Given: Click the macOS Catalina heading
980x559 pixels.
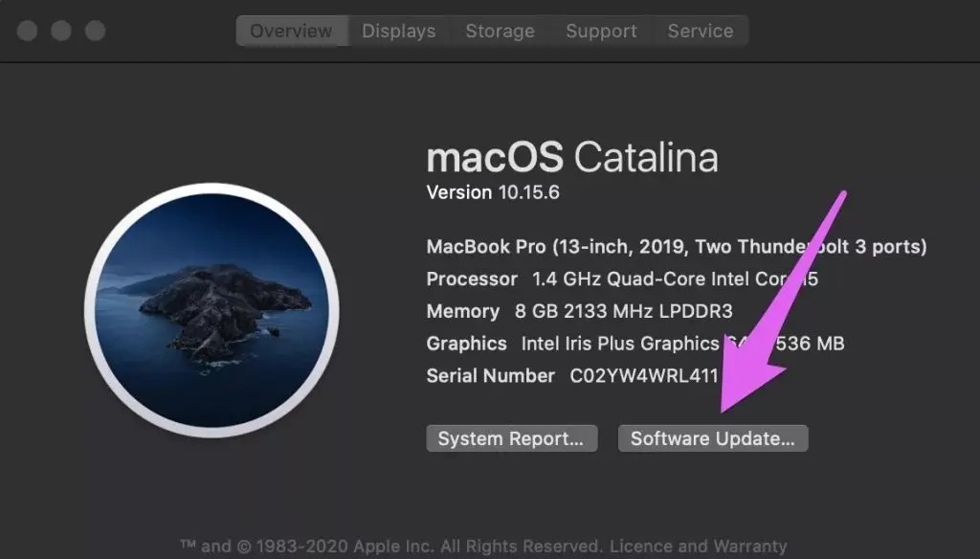Looking at the screenshot, I should point(571,157).
